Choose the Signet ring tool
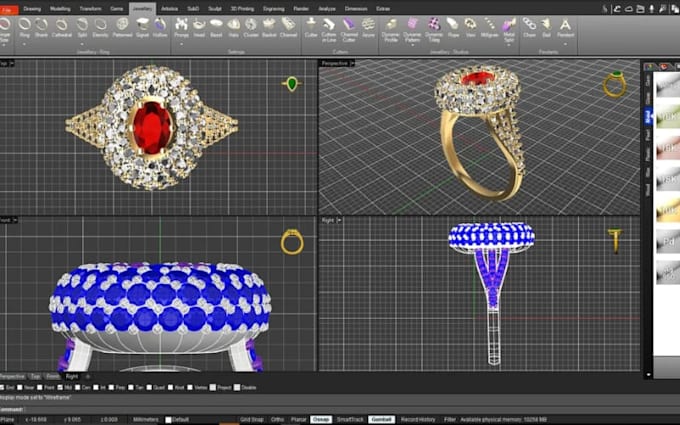680x425 pixels. [143, 26]
